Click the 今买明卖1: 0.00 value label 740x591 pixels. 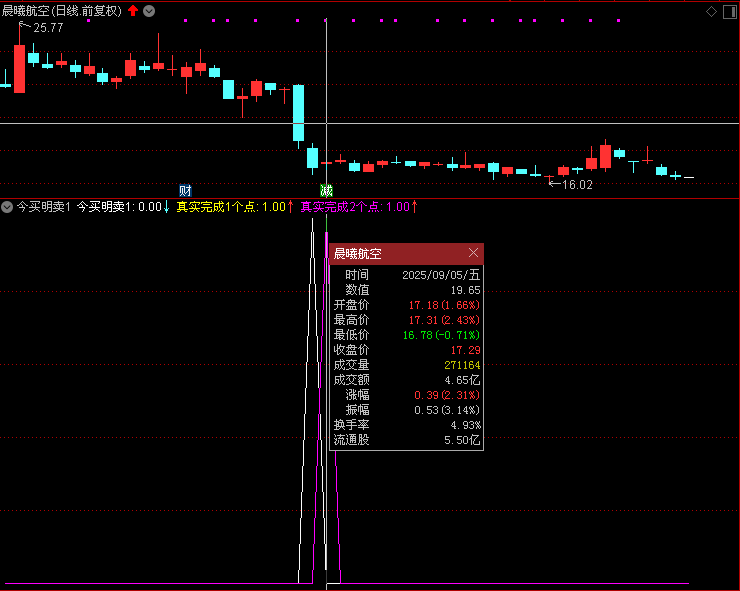(x=119, y=207)
